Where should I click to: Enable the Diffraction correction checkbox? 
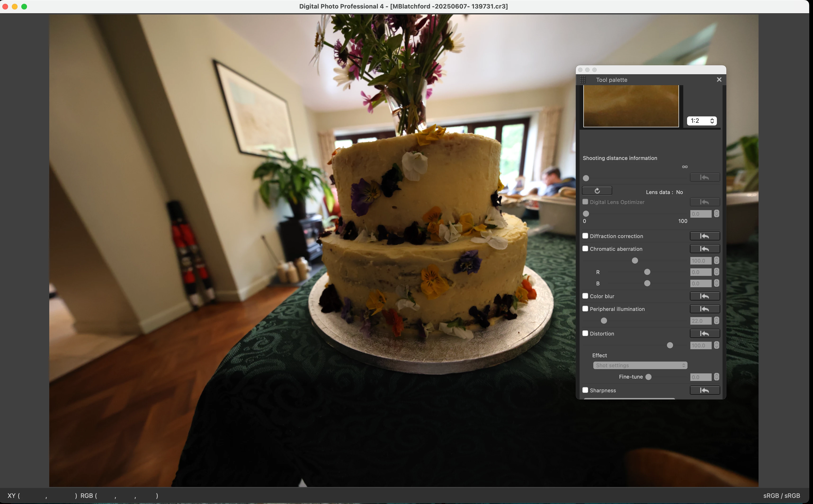point(585,236)
